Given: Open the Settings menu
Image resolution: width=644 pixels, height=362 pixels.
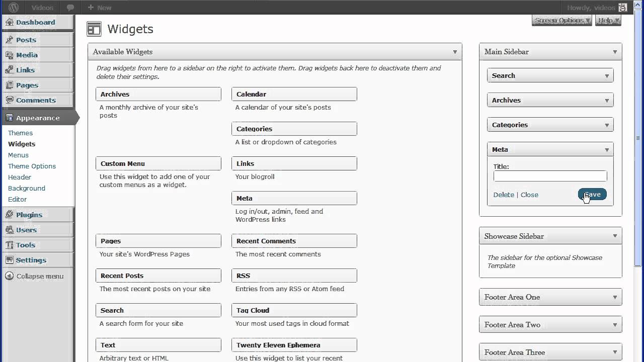Looking at the screenshot, I should 38,260.
